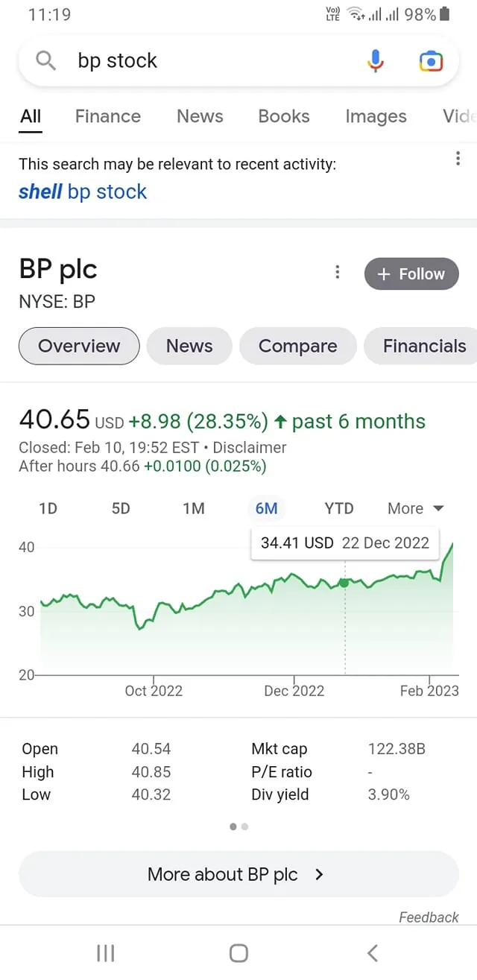Select the 1D chart time range
Viewport: 477px width, 980px height.
[x=48, y=508]
